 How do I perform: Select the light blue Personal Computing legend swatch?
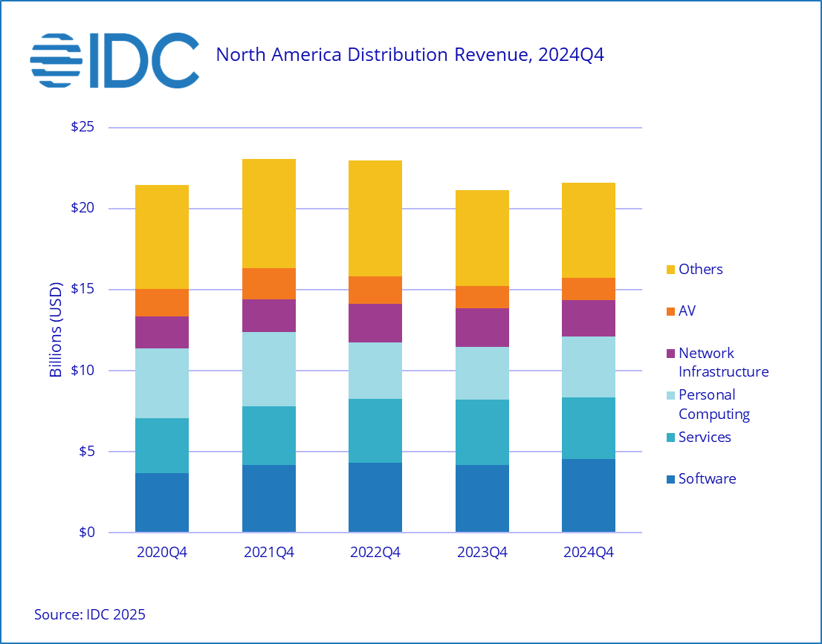click(670, 395)
